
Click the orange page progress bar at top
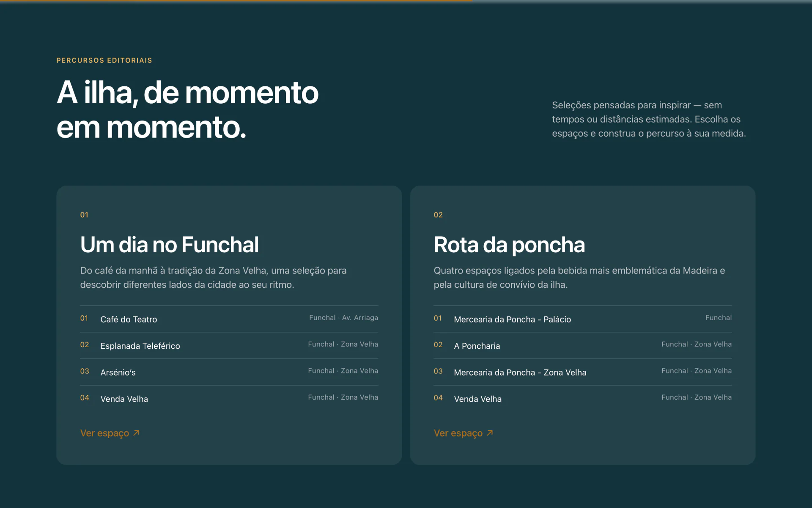click(236, 1)
